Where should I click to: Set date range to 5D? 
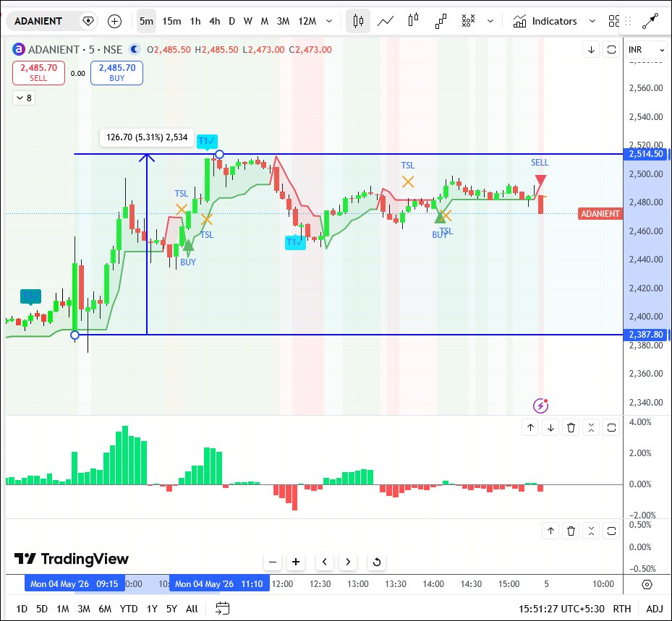point(41,609)
